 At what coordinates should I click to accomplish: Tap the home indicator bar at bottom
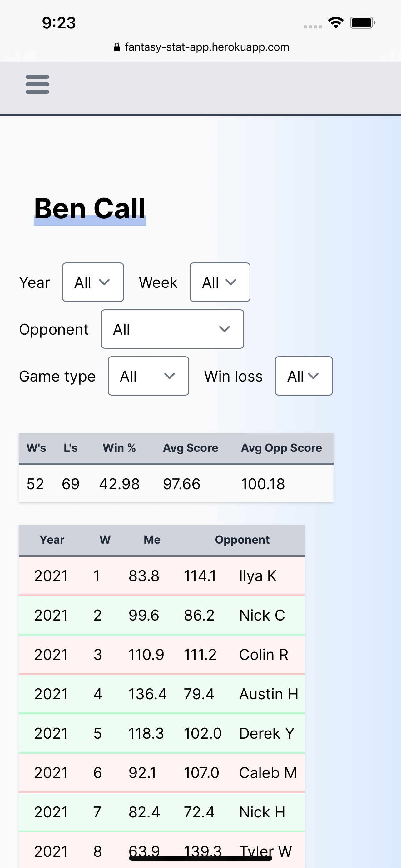pyautogui.click(x=201, y=858)
